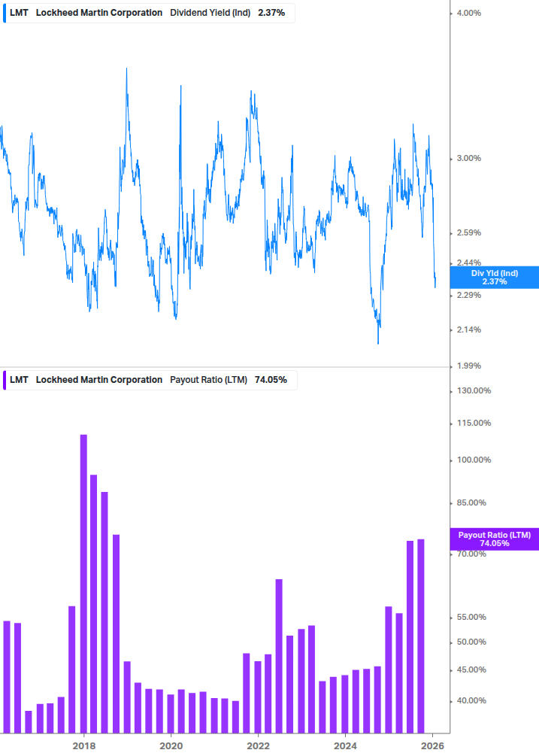The height and width of the screenshot is (756, 539).
Task: Click the 2.37% value in the top legend
Action: coord(271,13)
